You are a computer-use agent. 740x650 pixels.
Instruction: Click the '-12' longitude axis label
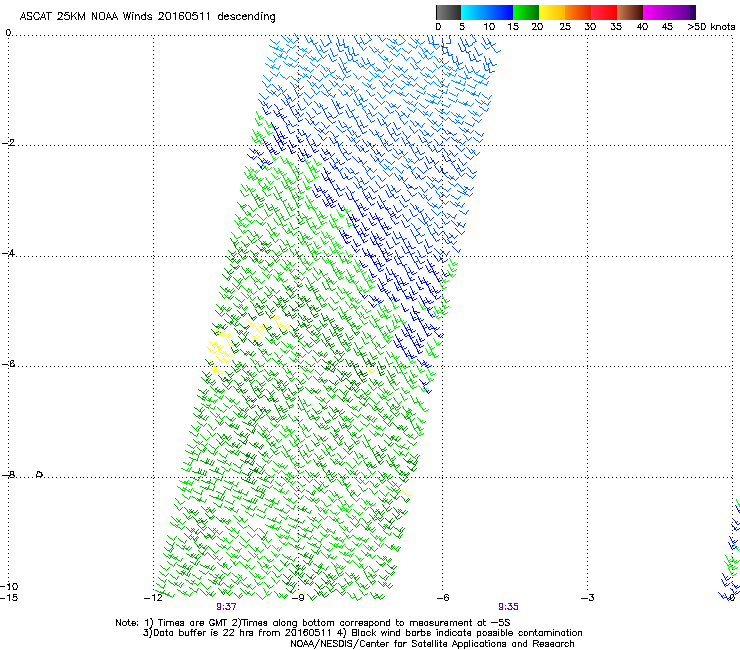[153, 598]
